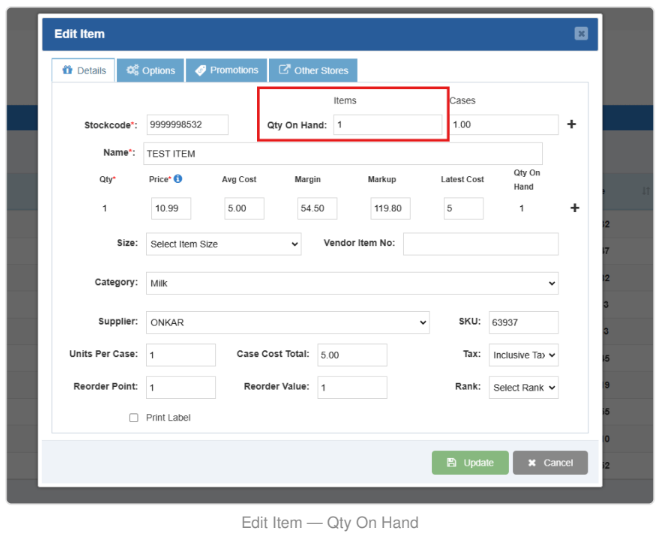Open the Tax dropdown
The image size is (662, 536).
(x=524, y=355)
